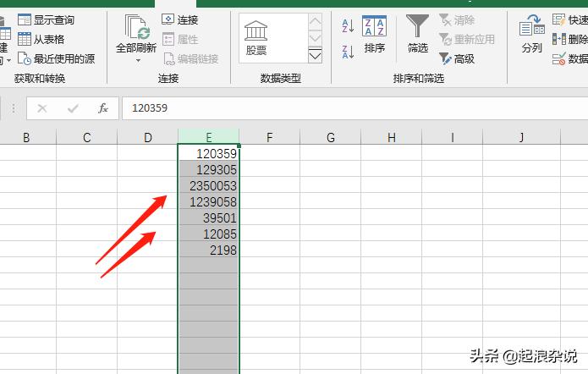Select column J header
This screenshot has height=374, width=588.
point(522,137)
